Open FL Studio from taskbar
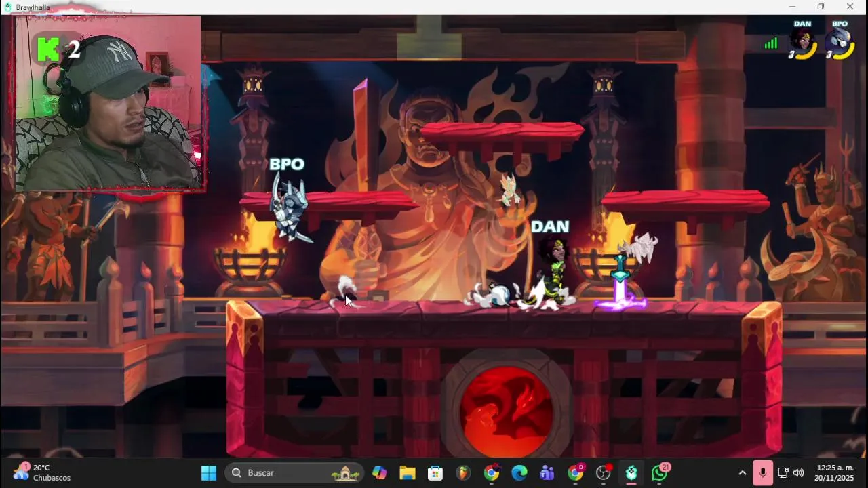This screenshot has width=868, height=488. [463, 473]
